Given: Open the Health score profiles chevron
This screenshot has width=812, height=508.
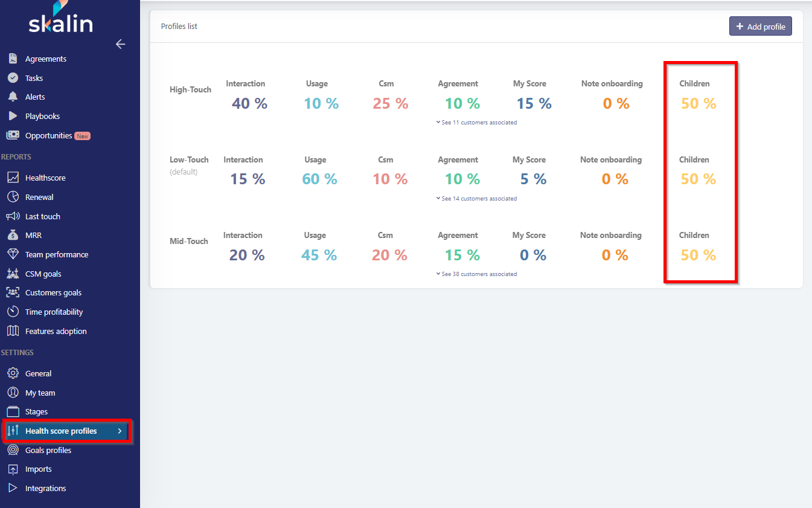Looking at the screenshot, I should pyautogui.click(x=120, y=431).
